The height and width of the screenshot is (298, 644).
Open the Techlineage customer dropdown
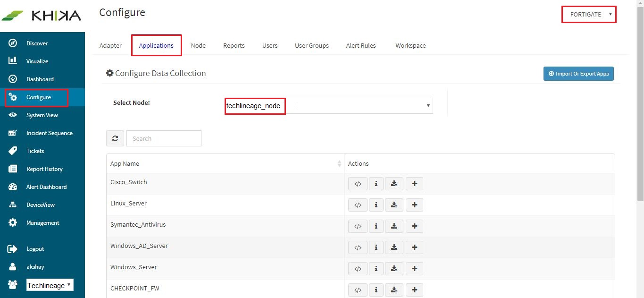pos(50,285)
